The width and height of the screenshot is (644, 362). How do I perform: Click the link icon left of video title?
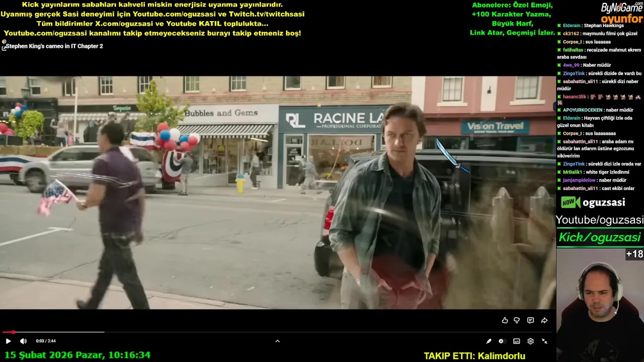point(4,47)
